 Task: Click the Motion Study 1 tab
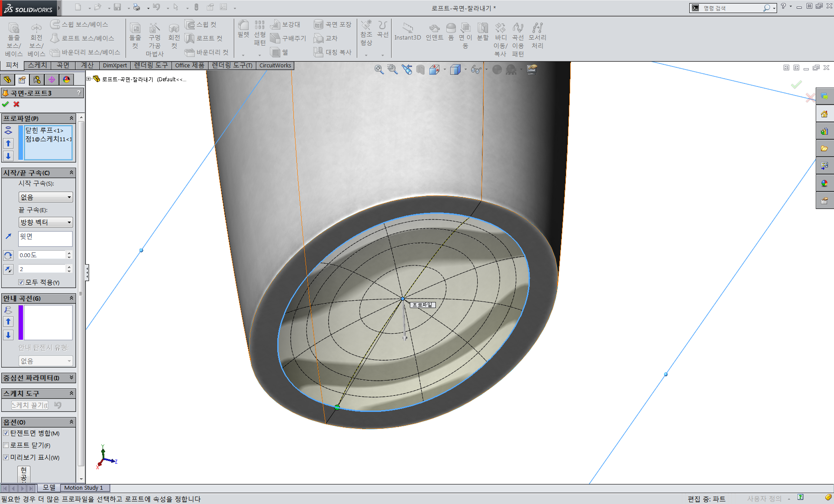coord(84,488)
